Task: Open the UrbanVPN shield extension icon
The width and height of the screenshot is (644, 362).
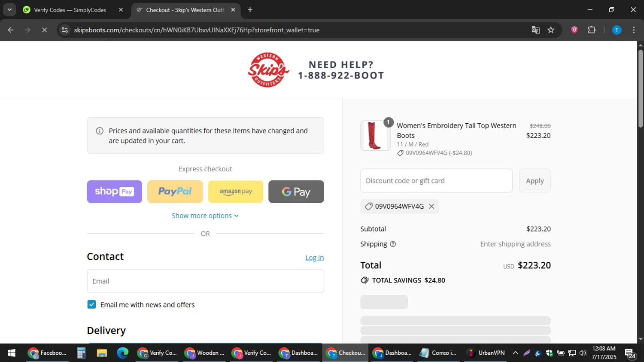Action: [574, 30]
